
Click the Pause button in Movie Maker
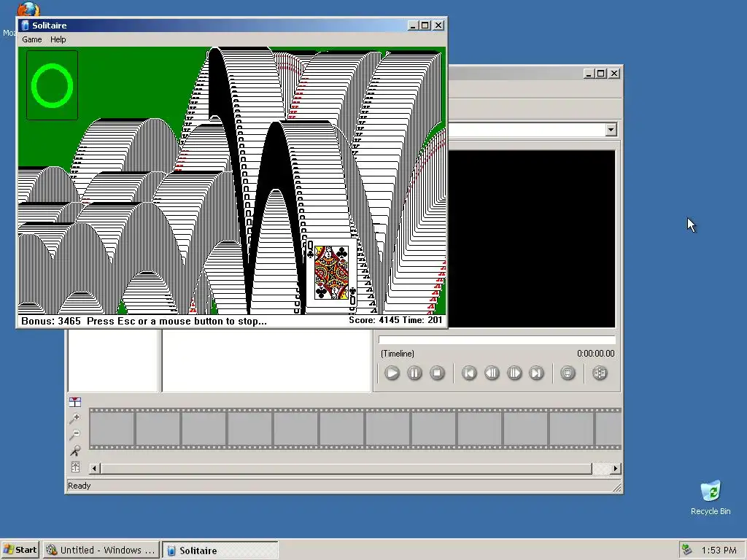[x=414, y=373]
